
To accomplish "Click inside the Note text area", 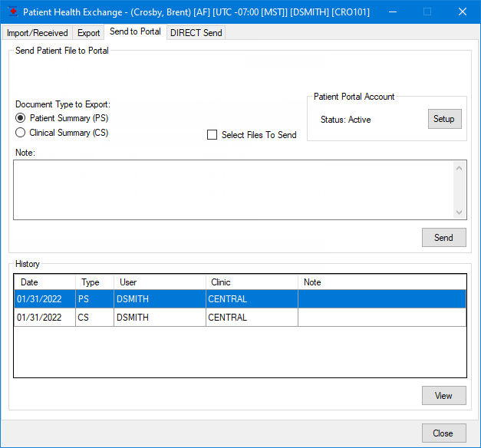I will (234, 189).
